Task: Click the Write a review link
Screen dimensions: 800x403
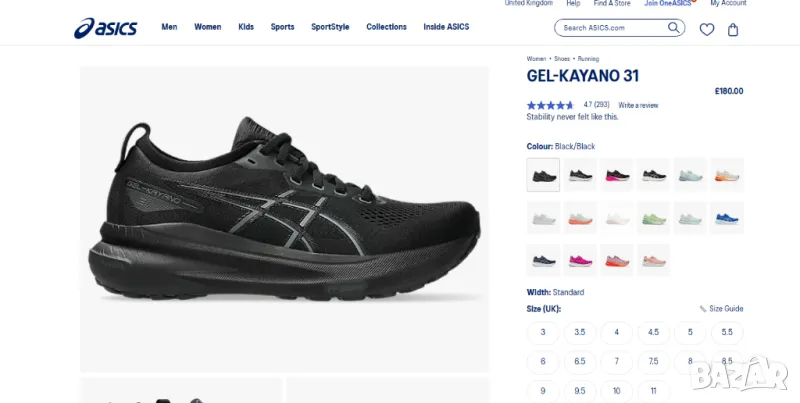Action: (638, 105)
